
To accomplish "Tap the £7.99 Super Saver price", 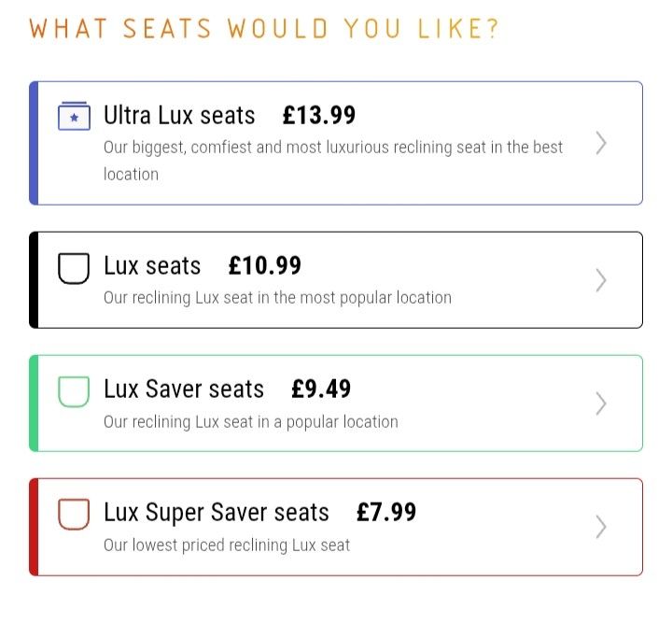I will 386,513.
